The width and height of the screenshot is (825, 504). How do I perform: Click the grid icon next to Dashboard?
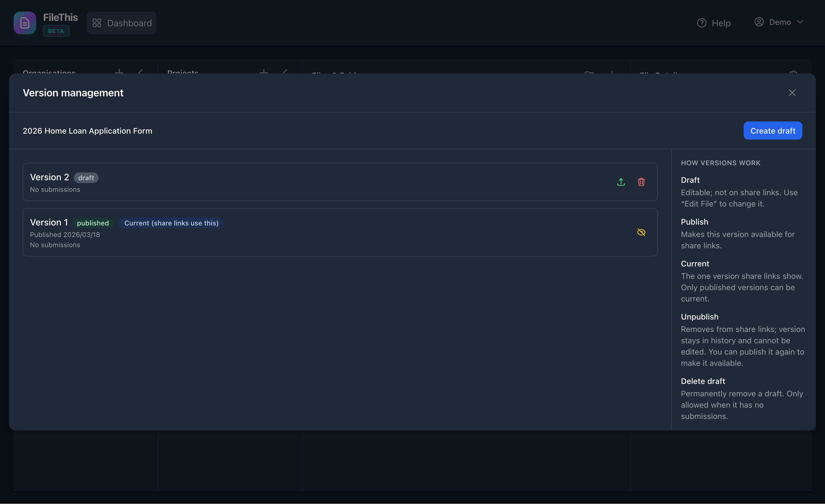(97, 23)
